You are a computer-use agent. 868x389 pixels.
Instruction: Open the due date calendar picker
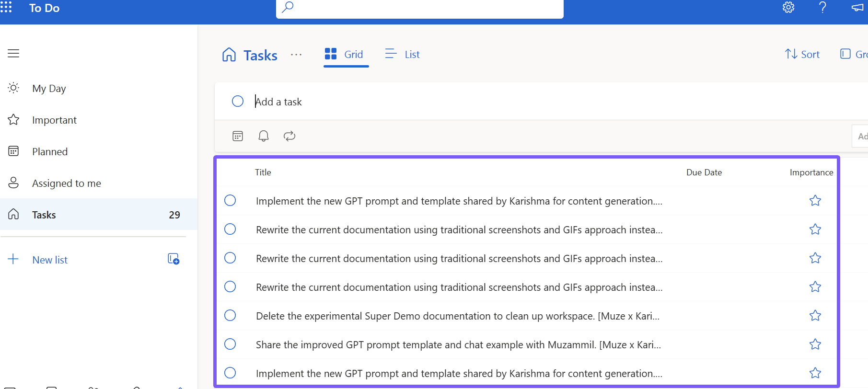237,136
